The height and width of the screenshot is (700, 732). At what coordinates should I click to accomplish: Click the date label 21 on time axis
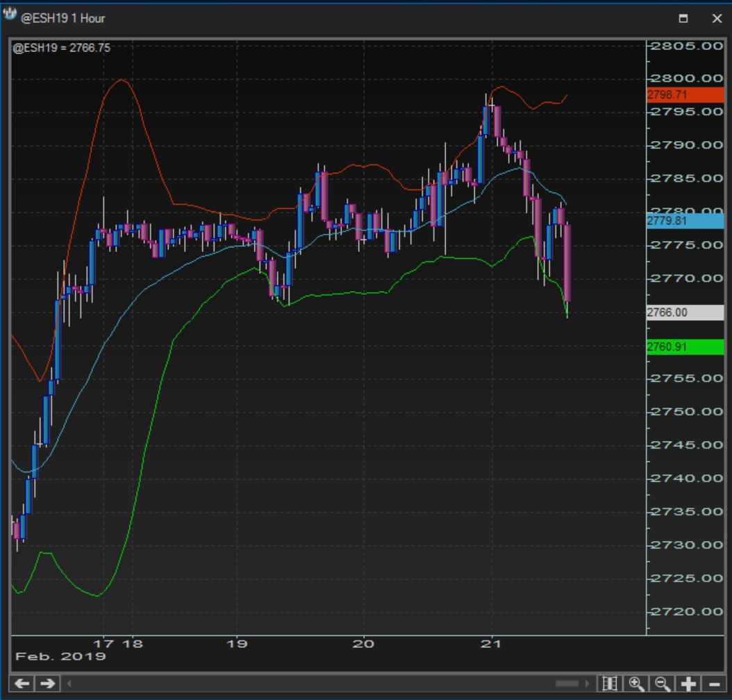click(490, 644)
